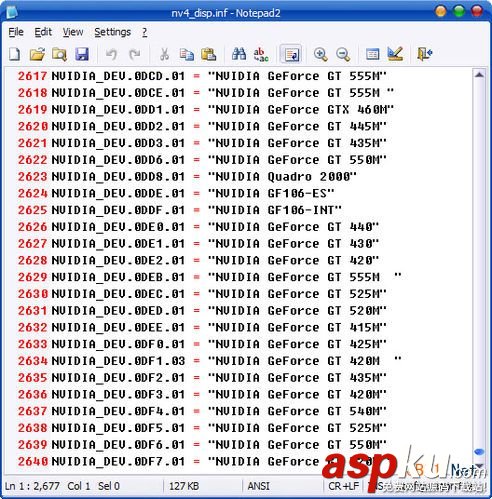Open the Settings menu
The height and width of the screenshot is (499, 492).
[x=113, y=32]
